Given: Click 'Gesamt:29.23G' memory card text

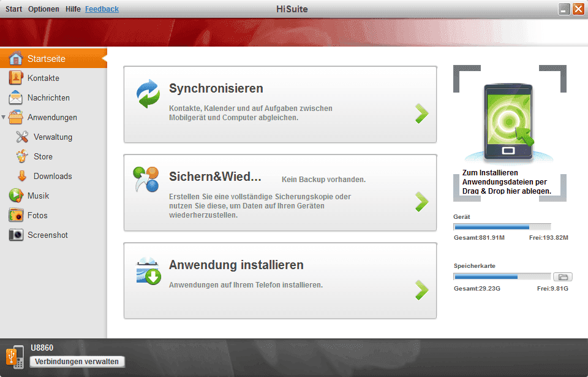Looking at the screenshot, I should pyautogui.click(x=477, y=288).
